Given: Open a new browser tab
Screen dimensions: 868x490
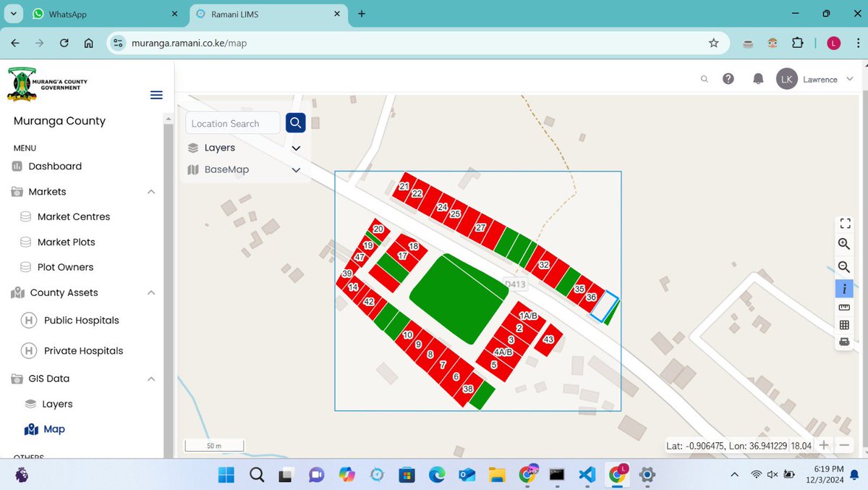Looking at the screenshot, I should 362,14.
